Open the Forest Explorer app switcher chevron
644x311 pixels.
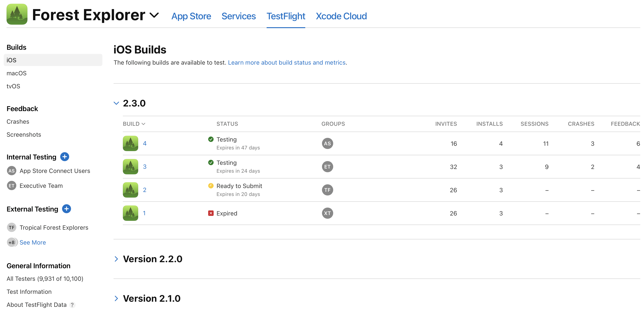pyautogui.click(x=154, y=15)
